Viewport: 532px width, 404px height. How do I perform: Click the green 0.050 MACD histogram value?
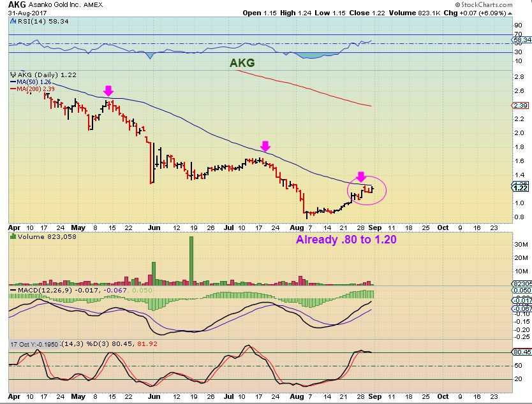(x=142, y=291)
